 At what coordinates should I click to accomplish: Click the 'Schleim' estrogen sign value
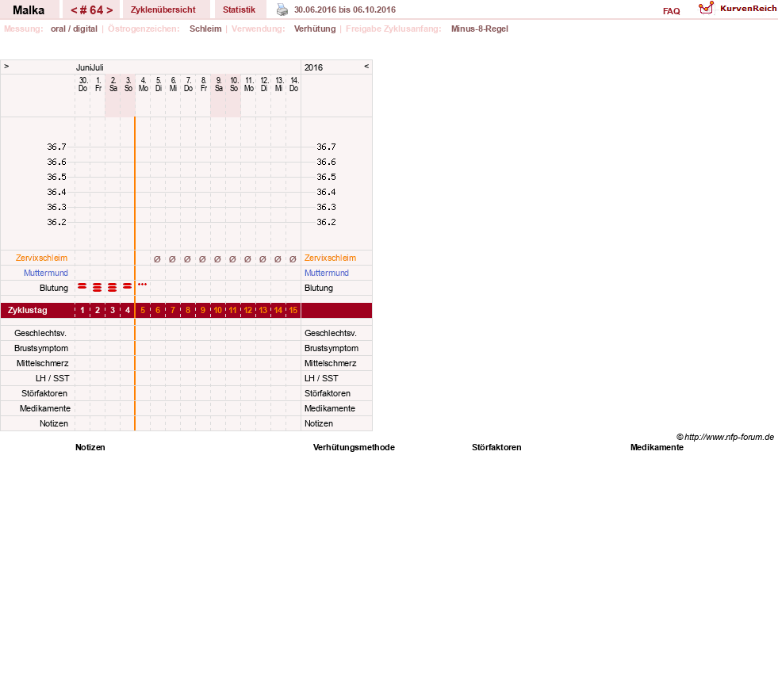(x=205, y=29)
